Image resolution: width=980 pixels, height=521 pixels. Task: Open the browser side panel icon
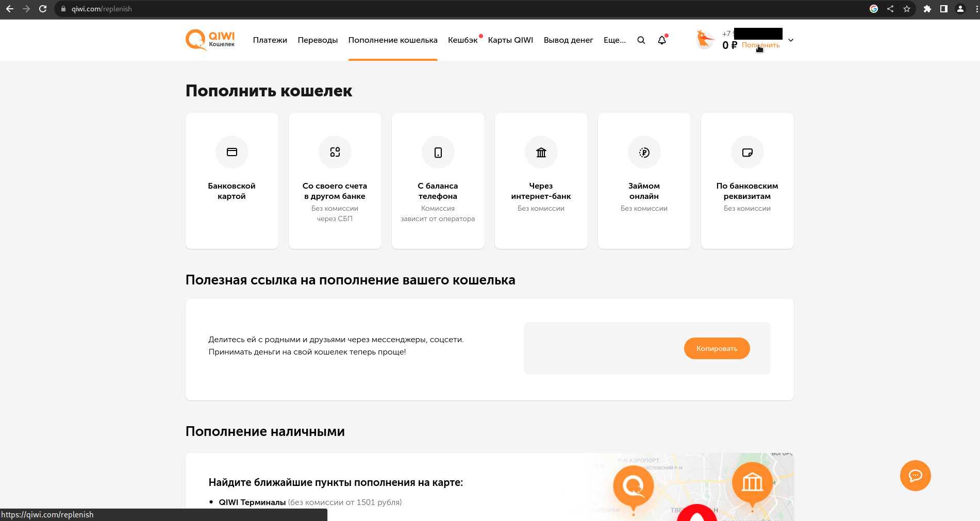click(x=944, y=9)
